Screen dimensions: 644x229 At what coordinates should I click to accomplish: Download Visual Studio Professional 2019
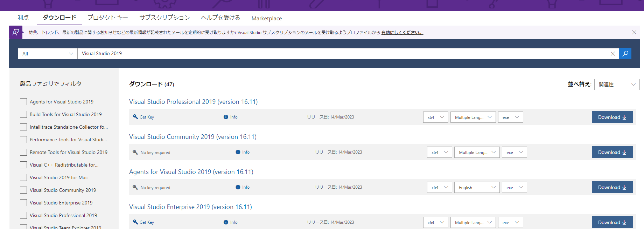612,117
